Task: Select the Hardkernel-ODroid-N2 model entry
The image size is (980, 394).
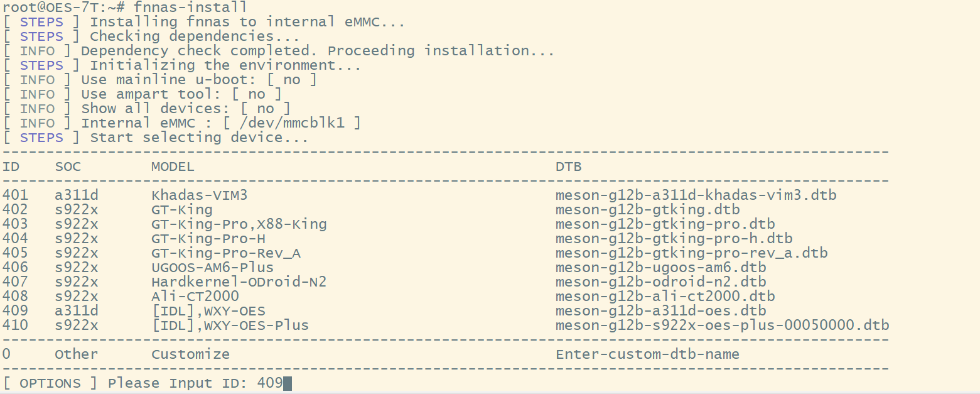Action: pyautogui.click(x=239, y=282)
